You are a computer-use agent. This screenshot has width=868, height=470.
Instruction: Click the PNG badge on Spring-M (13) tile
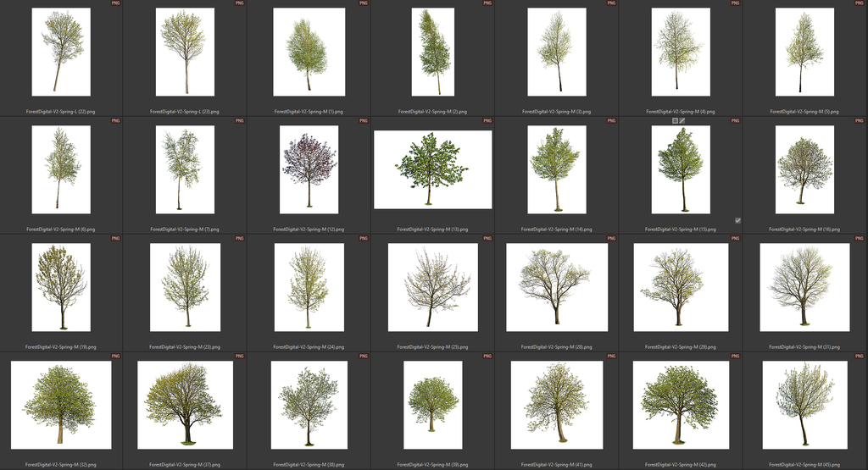click(487, 121)
